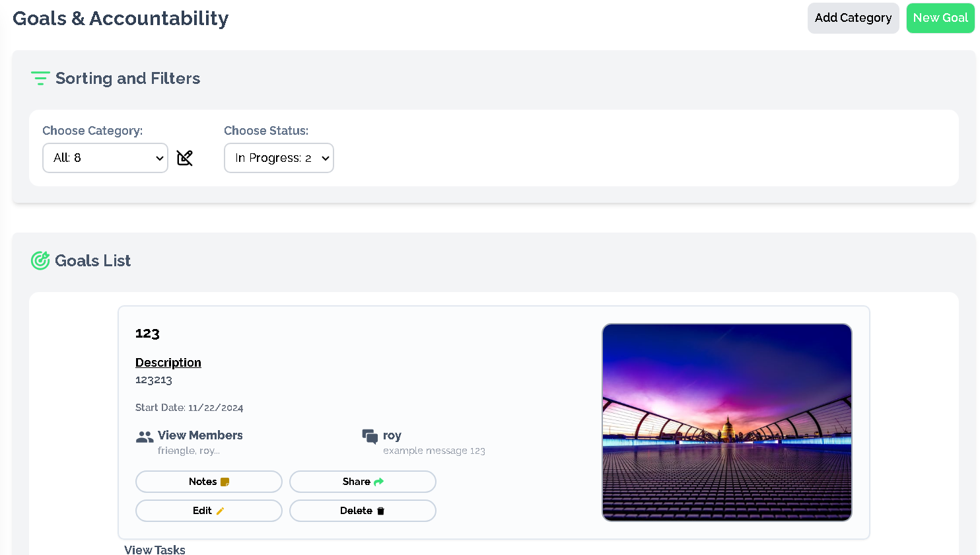This screenshot has width=980, height=555.
Task: Open the Choose Status dropdown
Action: coord(279,158)
